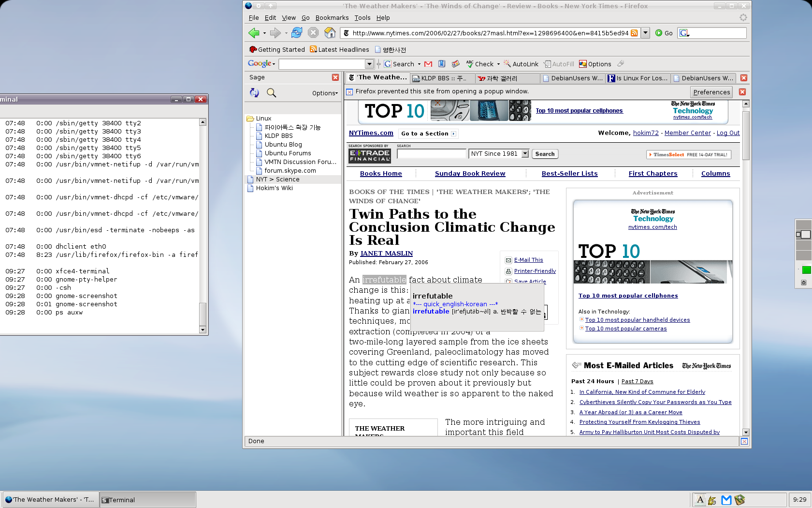The width and height of the screenshot is (812, 508).
Task: Click green indicator in side panel
Action: tap(806, 270)
